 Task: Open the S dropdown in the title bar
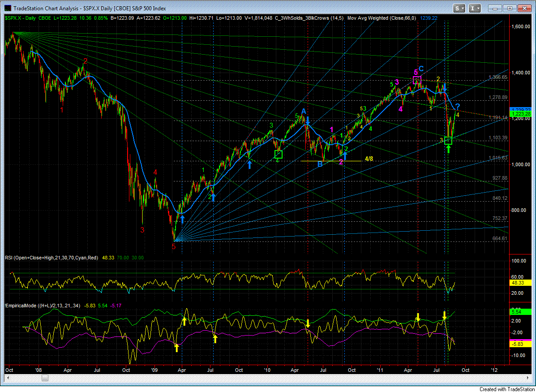[x=459, y=8]
